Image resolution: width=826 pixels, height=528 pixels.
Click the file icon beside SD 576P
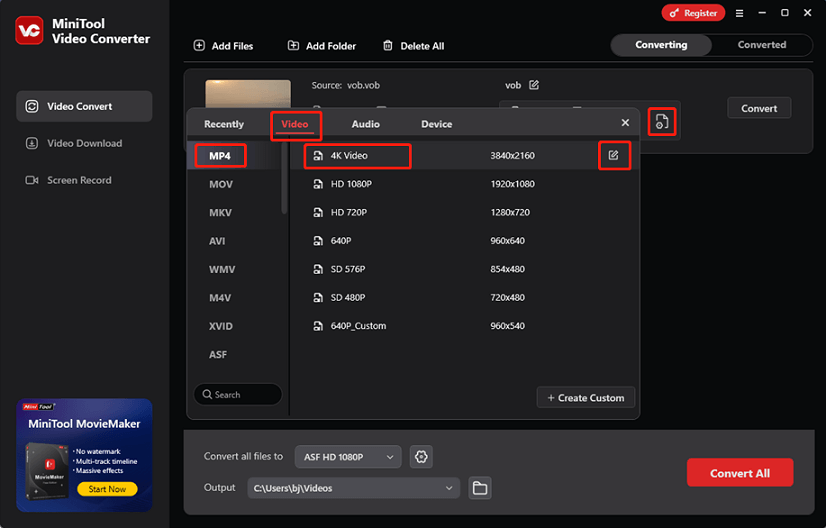click(318, 269)
